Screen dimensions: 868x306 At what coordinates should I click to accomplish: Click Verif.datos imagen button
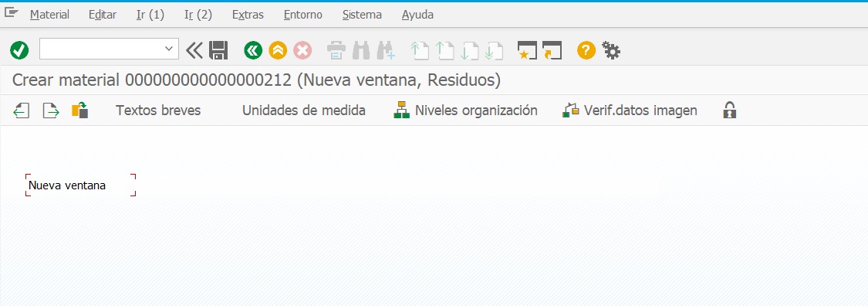[x=630, y=110]
